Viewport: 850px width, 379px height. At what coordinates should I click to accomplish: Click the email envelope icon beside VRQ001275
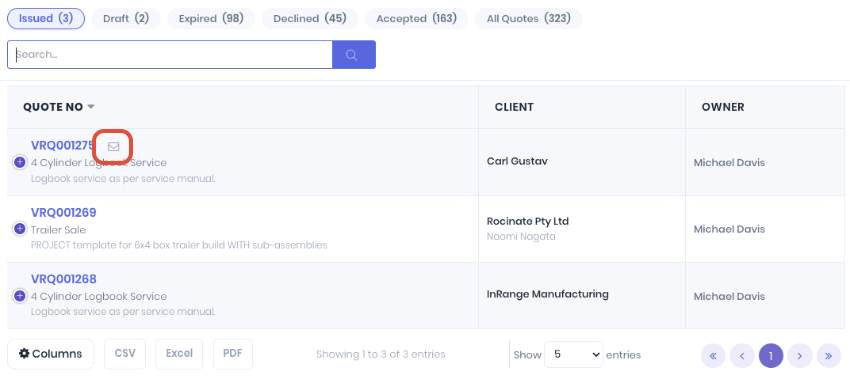pos(113,146)
